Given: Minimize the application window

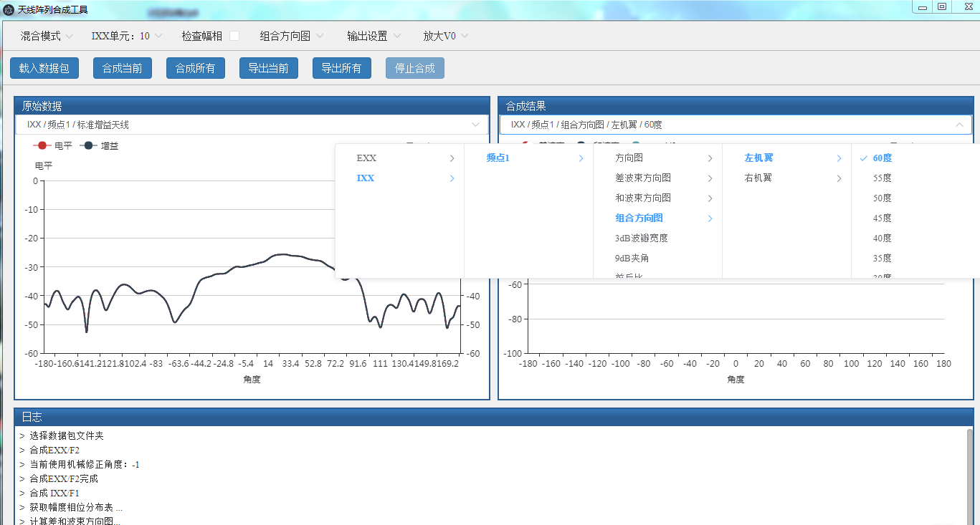Looking at the screenshot, I should pos(923,6).
